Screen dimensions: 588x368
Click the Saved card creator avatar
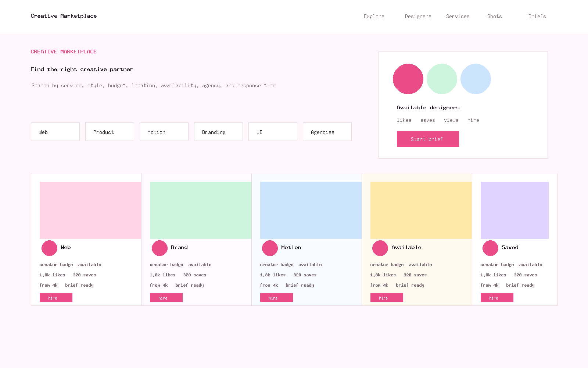[490, 248]
